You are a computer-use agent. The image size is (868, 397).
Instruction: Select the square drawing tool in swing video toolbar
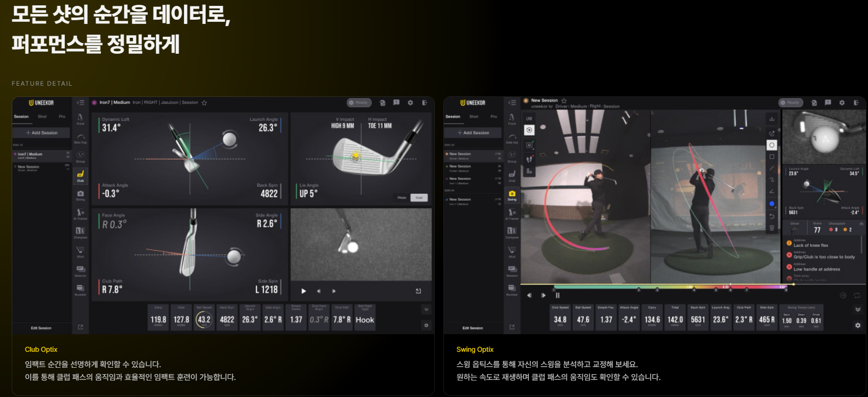772,157
